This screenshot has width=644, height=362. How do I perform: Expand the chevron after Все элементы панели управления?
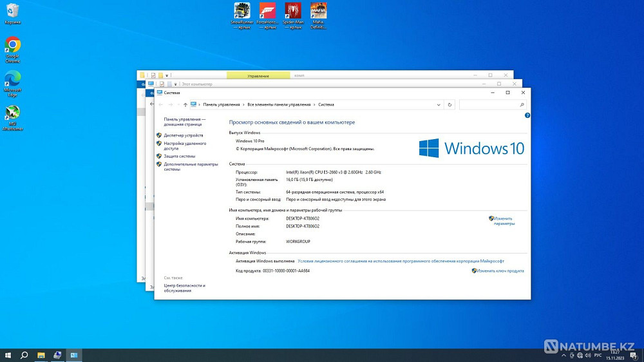[315, 105]
